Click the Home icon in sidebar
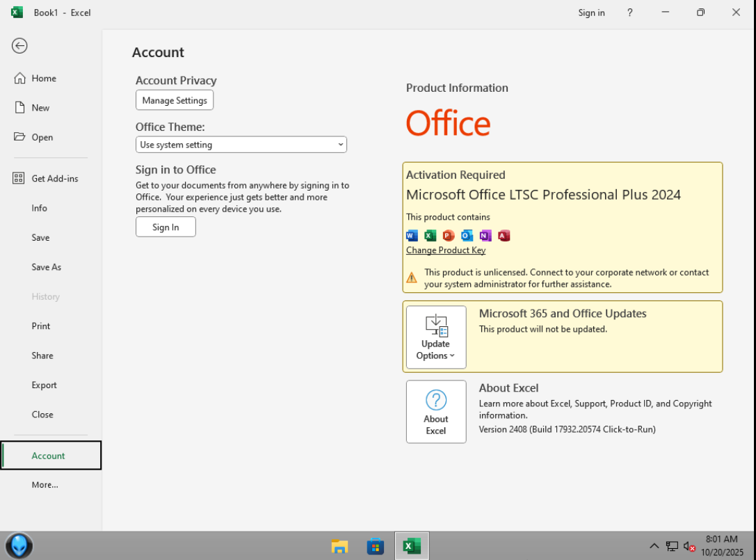 (19, 79)
